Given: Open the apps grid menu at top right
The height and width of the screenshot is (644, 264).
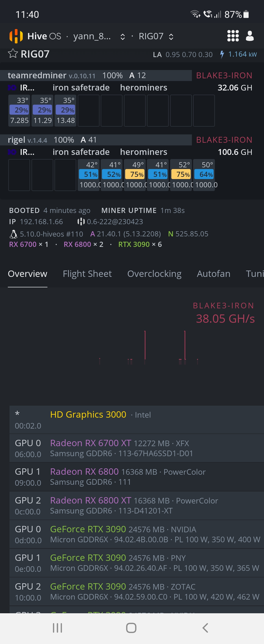Looking at the screenshot, I should point(233,36).
